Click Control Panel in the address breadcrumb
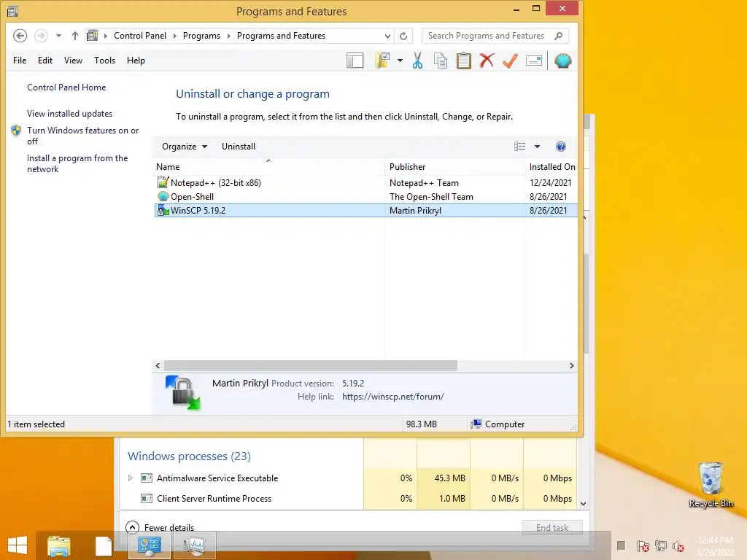 [140, 36]
